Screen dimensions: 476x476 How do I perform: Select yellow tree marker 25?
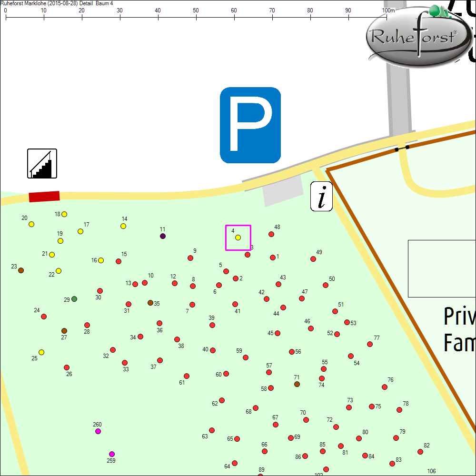[41, 352]
